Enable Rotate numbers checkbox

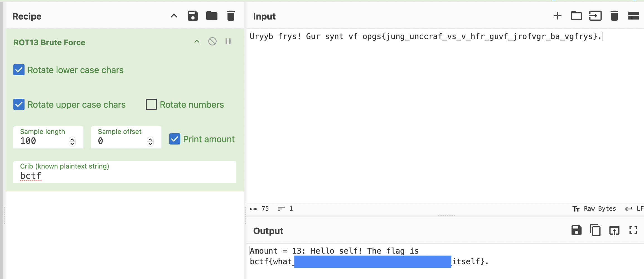[151, 104]
